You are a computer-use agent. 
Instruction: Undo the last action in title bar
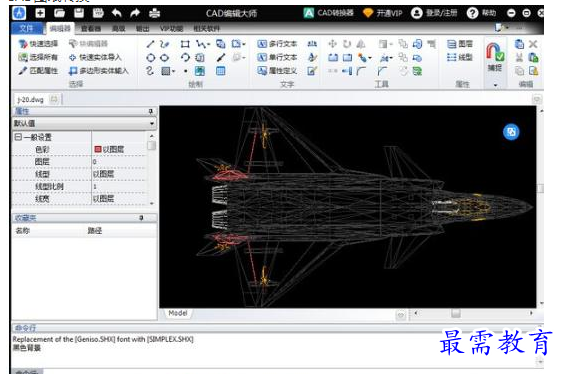pyautogui.click(x=116, y=14)
